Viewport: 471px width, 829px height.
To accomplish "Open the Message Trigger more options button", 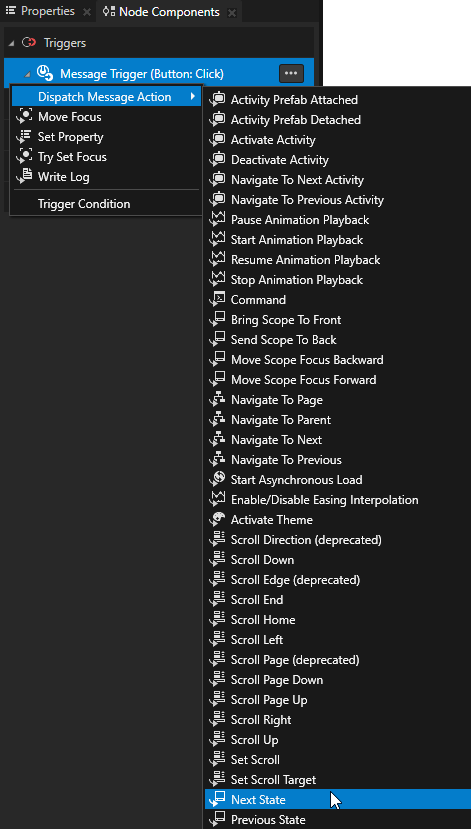I will pos(291,73).
